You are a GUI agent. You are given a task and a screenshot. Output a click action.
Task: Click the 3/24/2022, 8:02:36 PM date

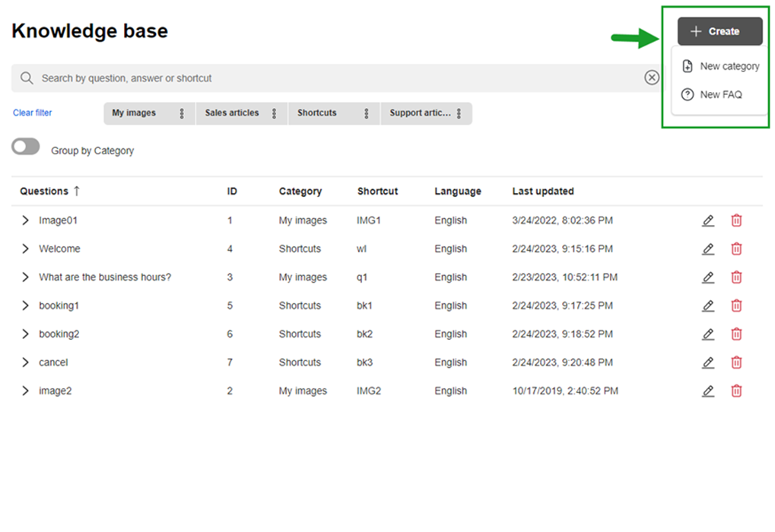563,220
